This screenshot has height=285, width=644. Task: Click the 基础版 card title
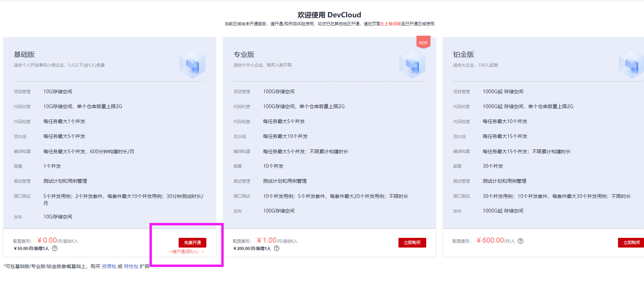coord(24,54)
